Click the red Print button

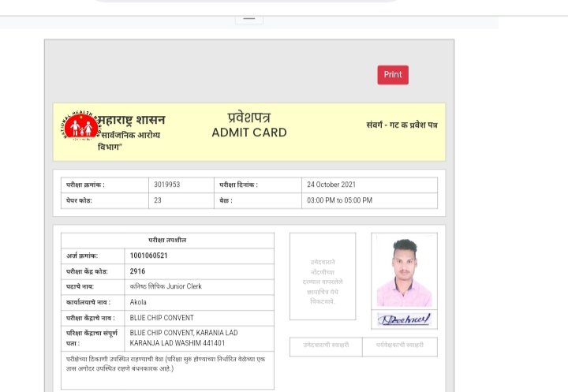[x=393, y=75]
